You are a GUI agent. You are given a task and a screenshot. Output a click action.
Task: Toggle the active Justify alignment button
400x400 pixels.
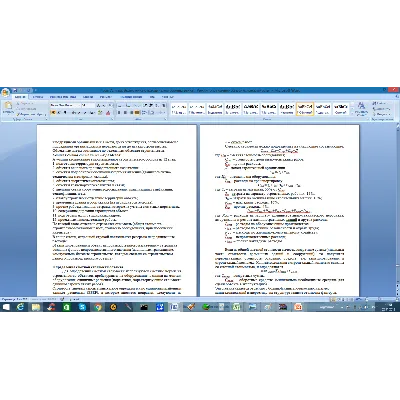tap(137, 113)
